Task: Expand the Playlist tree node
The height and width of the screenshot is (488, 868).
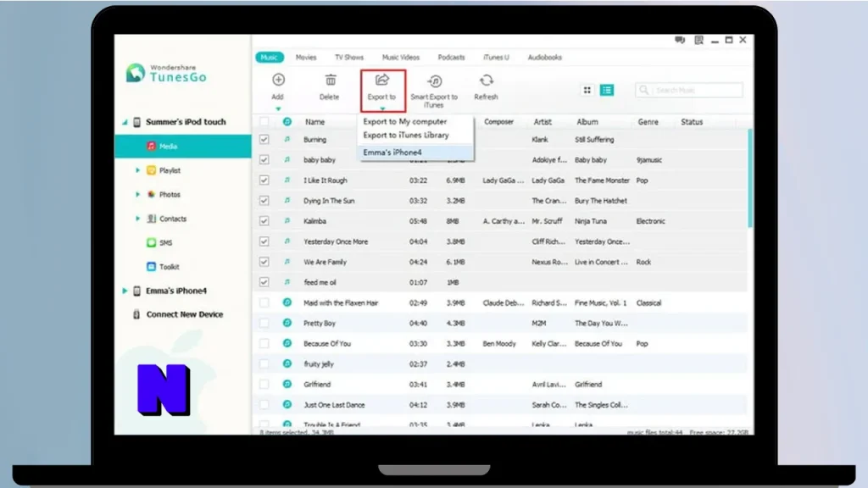Action: (x=137, y=170)
